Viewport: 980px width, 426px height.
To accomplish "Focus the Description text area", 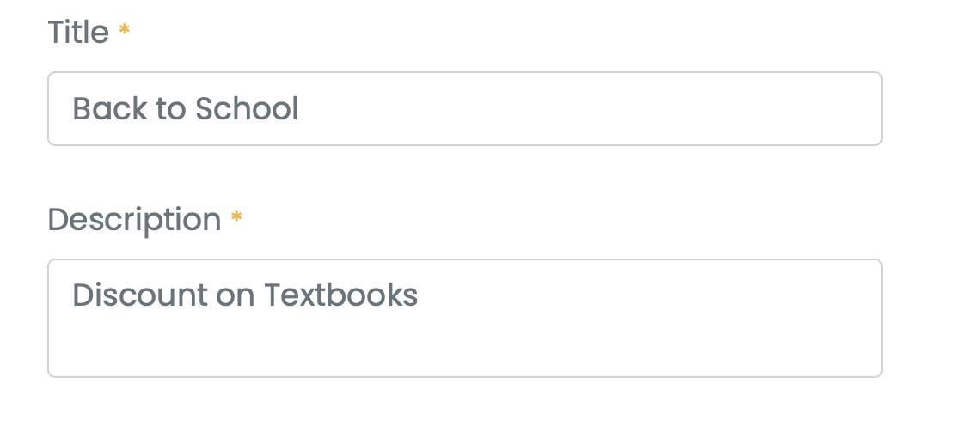I will [464, 318].
